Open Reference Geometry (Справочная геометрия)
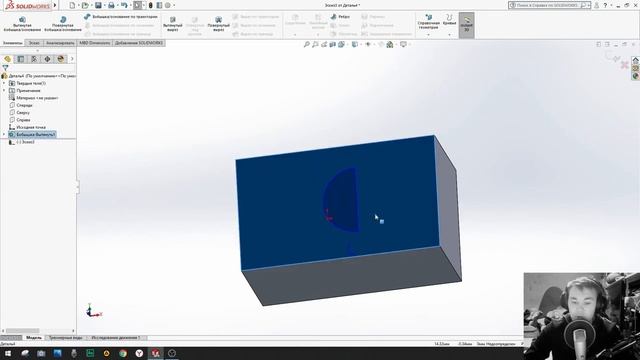Screen dimensions: 640x360 click(x=429, y=22)
